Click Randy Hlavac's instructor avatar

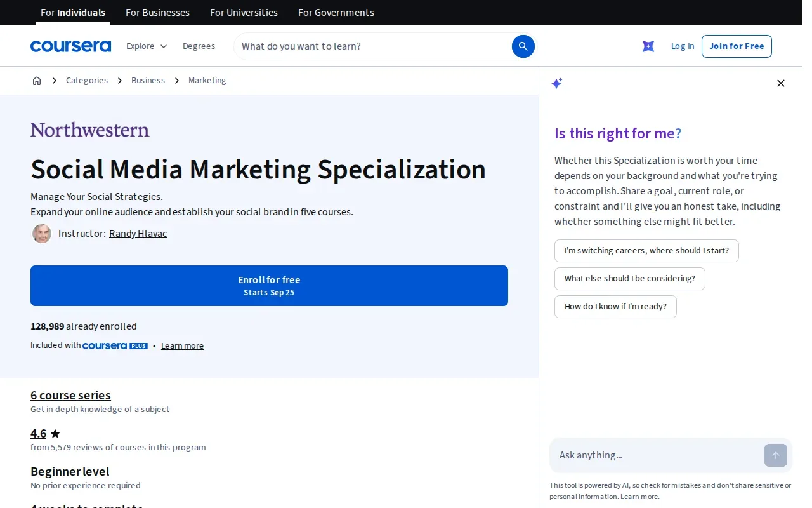[42, 234]
